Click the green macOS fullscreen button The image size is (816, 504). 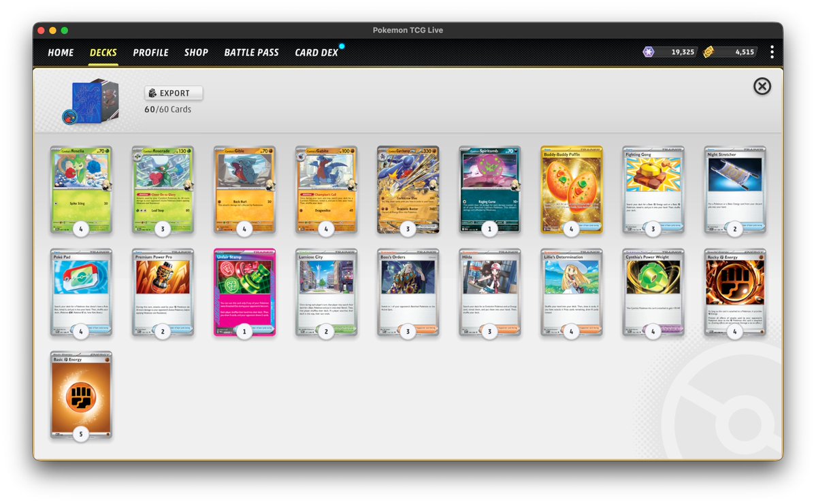pos(65,31)
